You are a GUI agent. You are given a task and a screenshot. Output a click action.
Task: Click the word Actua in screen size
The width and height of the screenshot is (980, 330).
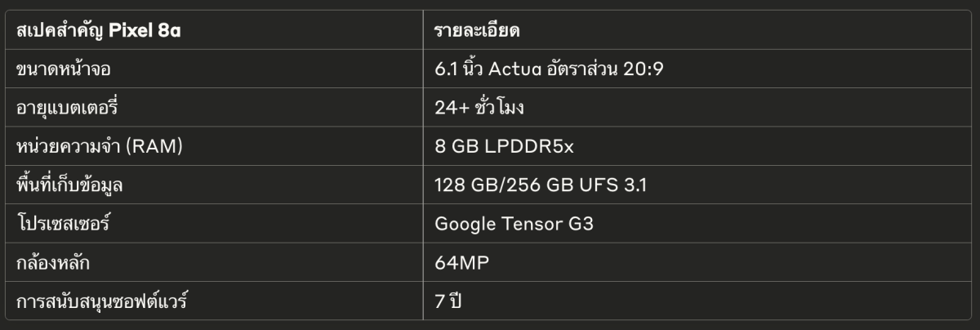(514, 69)
